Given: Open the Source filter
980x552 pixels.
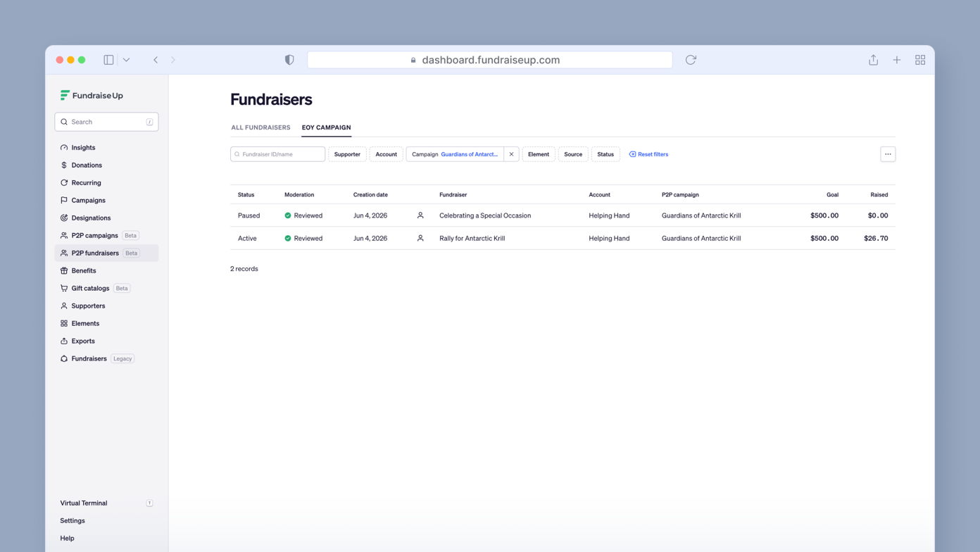Looking at the screenshot, I should click(x=573, y=154).
